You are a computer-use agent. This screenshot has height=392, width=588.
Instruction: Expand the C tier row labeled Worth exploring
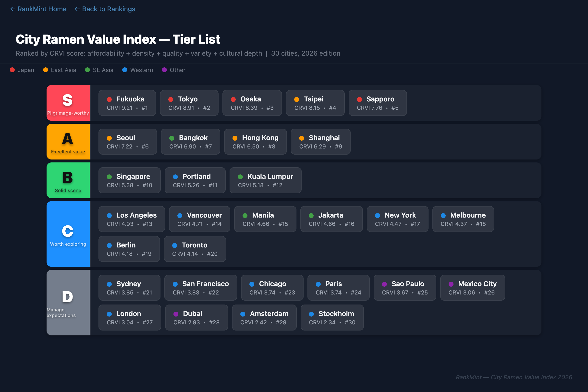[68, 234]
